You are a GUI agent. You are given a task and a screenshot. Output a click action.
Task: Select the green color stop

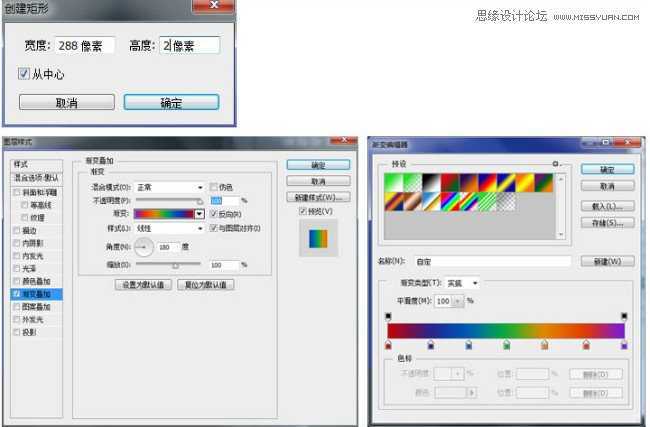click(506, 345)
